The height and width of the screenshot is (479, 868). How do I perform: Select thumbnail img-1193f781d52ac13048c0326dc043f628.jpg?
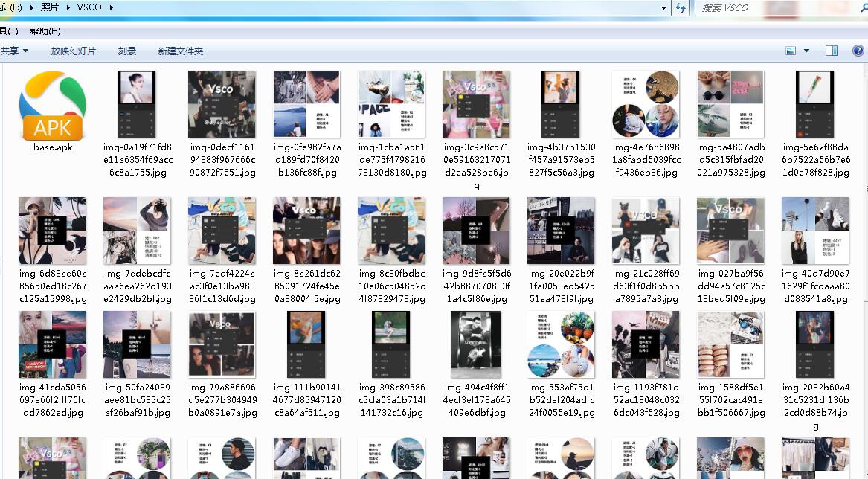click(x=646, y=344)
